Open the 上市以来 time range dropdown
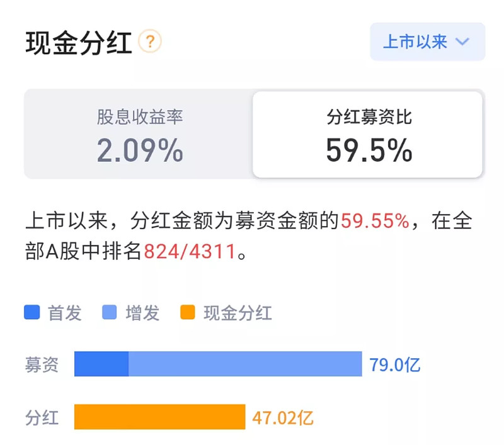504x445 pixels. 427,42
